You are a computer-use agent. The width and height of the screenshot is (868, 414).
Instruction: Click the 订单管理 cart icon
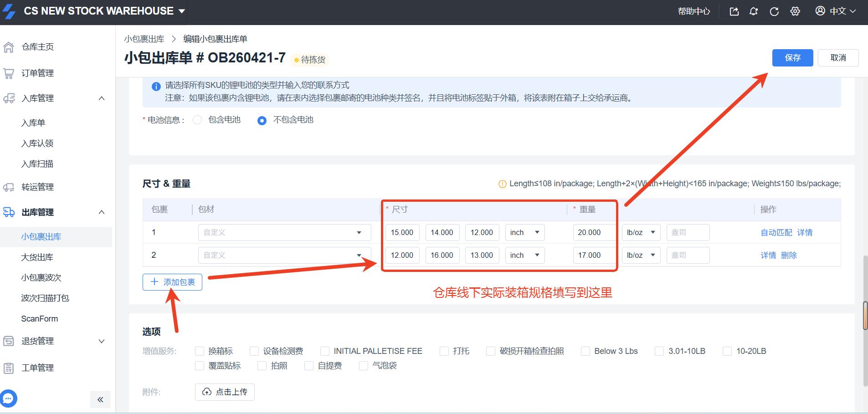coord(9,73)
